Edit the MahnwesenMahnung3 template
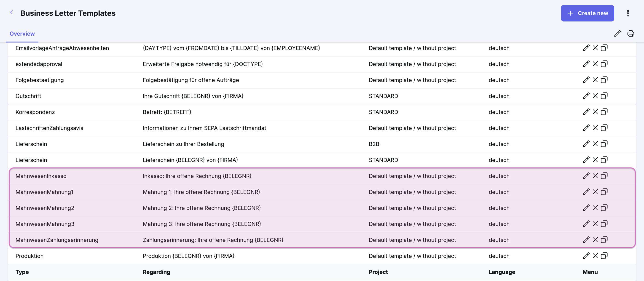This screenshot has height=281, width=644. 586,224
